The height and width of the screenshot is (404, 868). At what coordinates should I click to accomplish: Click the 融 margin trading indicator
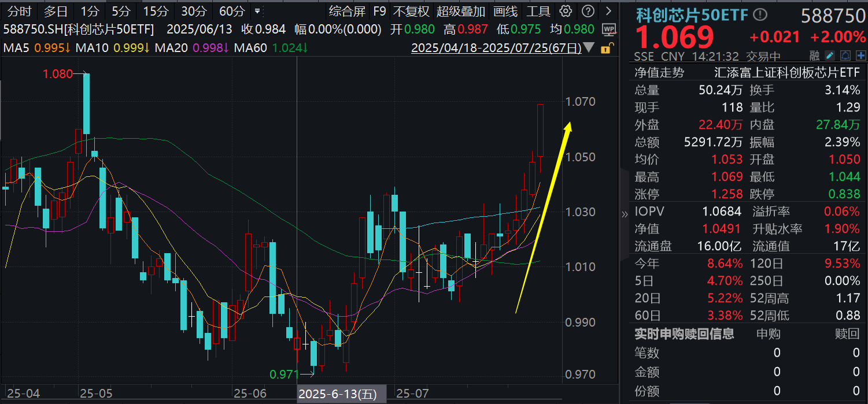coord(814,55)
